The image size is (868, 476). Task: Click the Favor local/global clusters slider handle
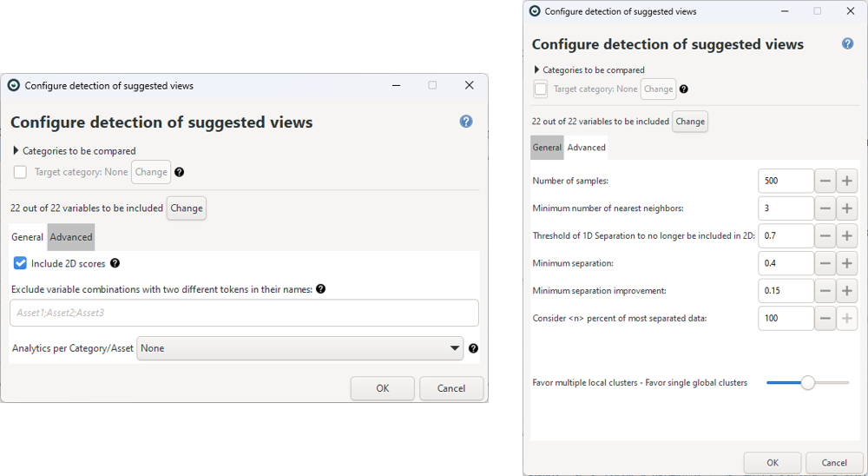pyautogui.click(x=807, y=382)
